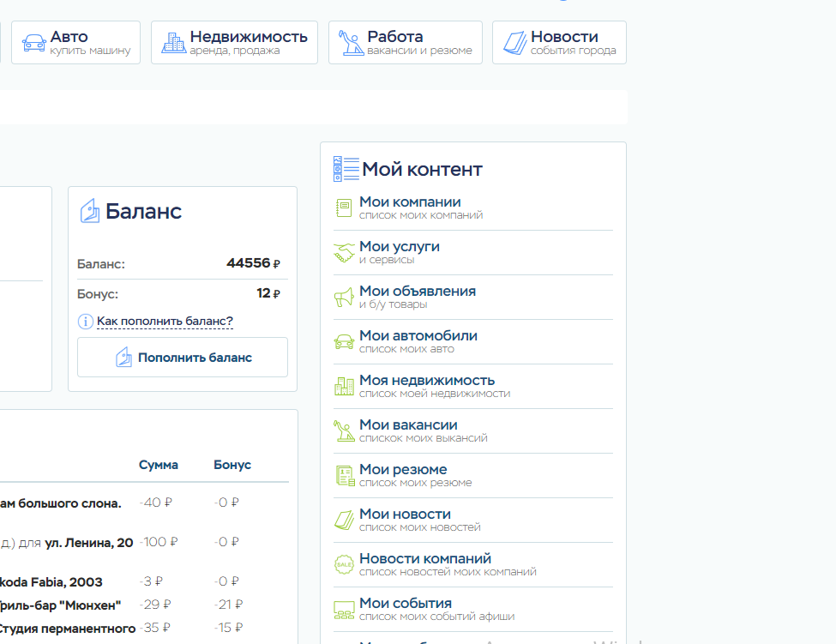Screen dimensions: 836x644
Task: Open the Недвижимость navigation tab
Action: point(234,43)
